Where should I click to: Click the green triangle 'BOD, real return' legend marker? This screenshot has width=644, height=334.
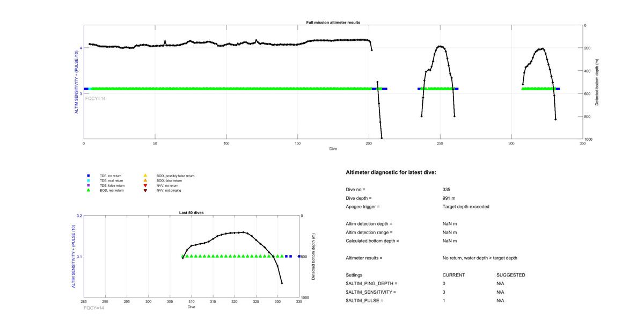point(89,190)
